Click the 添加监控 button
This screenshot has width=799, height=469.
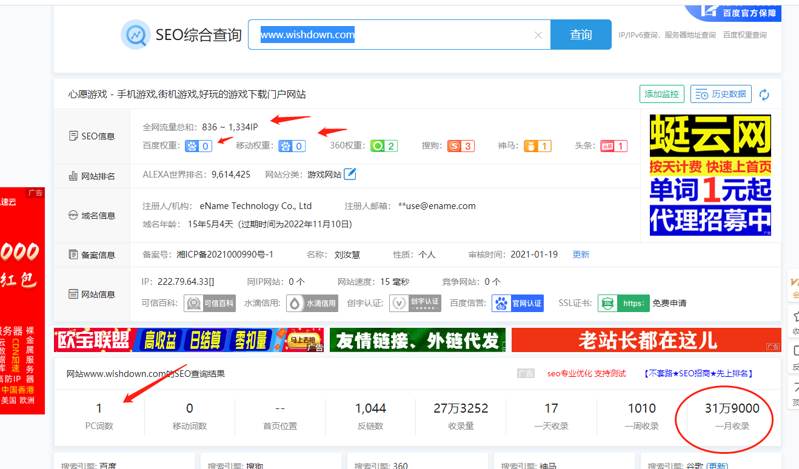click(x=662, y=94)
